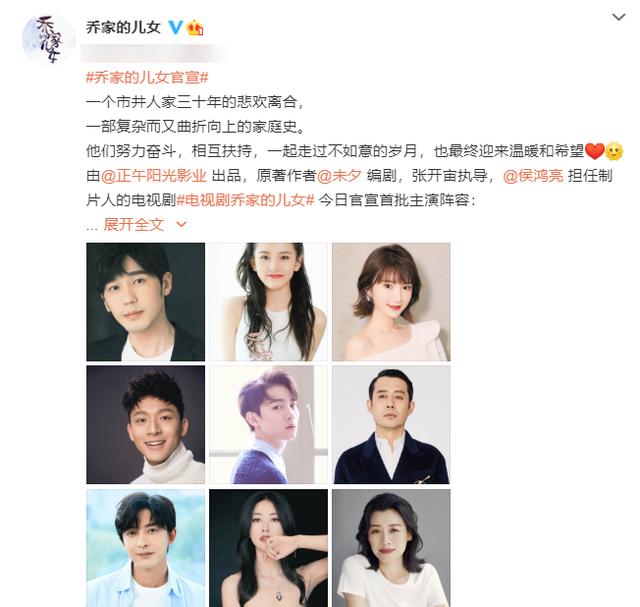Open the post options chevron menu
The width and height of the screenshot is (640, 607).
click(x=619, y=17)
